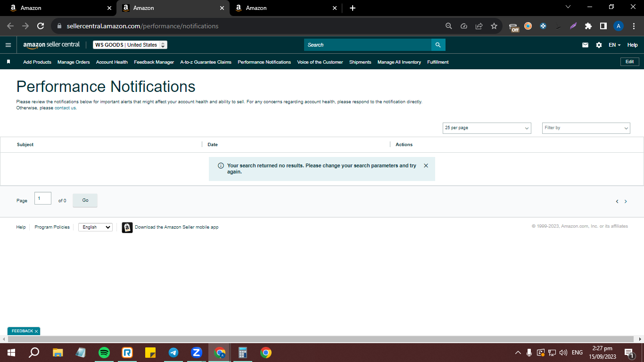The image size is (644, 362).
Task: Click Download the Amazon Seller mobile app
Action: (x=176, y=227)
